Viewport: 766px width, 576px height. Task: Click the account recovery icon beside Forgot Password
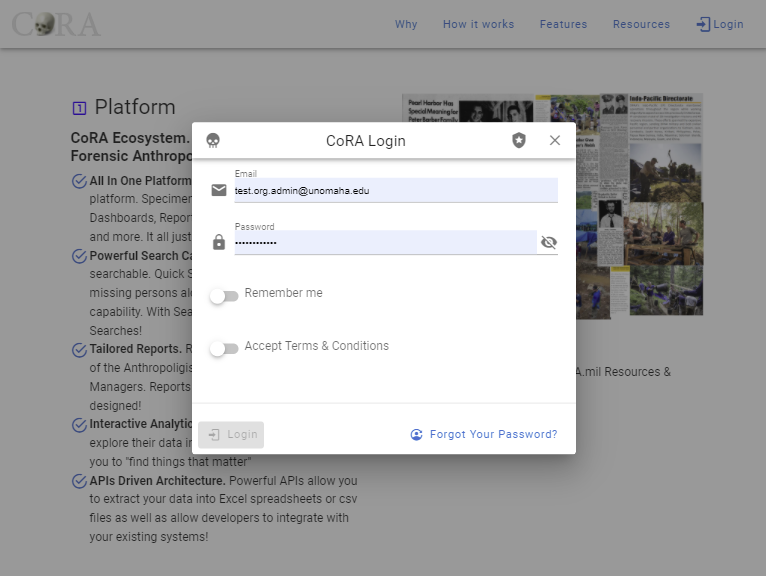pos(416,434)
